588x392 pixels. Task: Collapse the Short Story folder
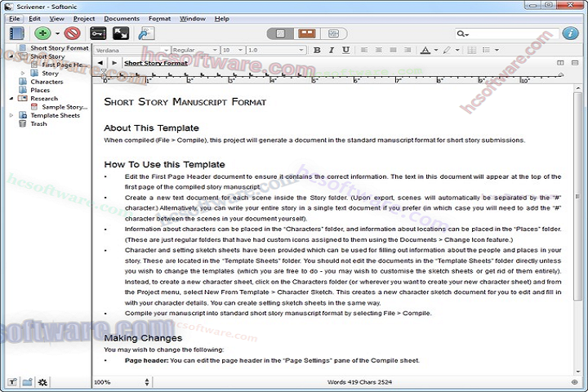[x=11, y=56]
